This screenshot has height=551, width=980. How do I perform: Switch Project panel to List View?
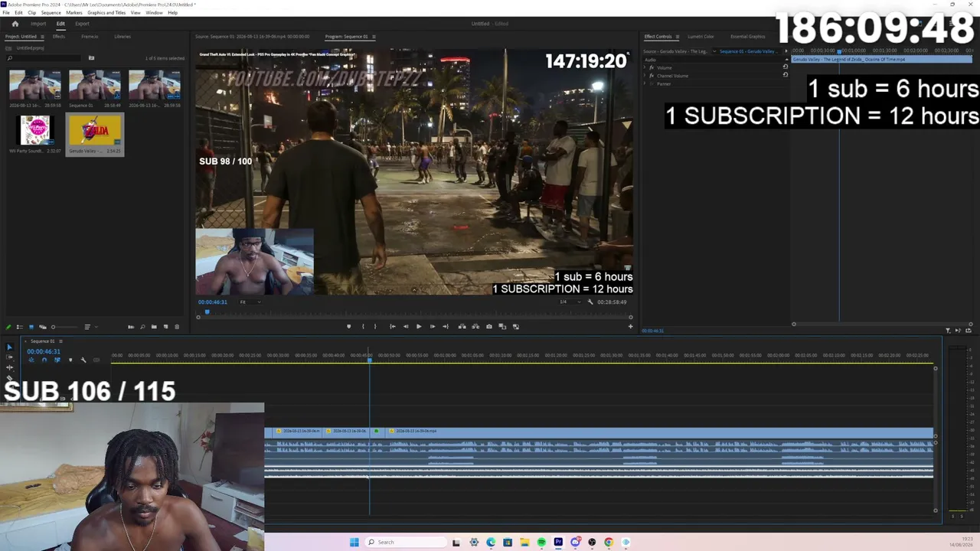pos(19,328)
